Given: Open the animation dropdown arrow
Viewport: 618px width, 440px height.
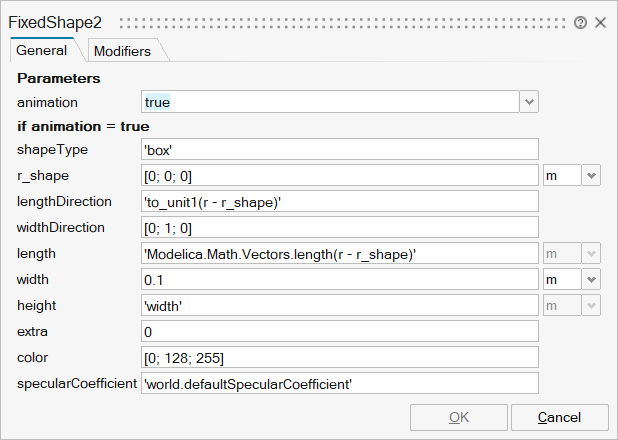Looking at the screenshot, I should tap(529, 102).
